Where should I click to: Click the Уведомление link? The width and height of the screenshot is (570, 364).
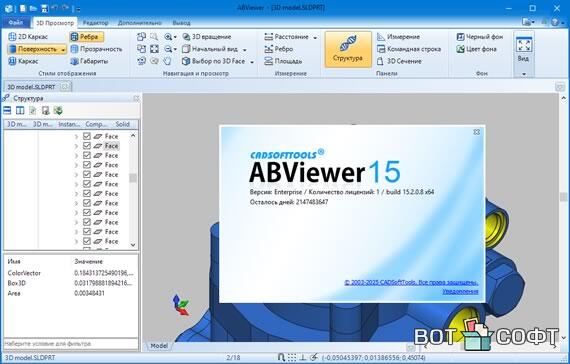(x=460, y=291)
